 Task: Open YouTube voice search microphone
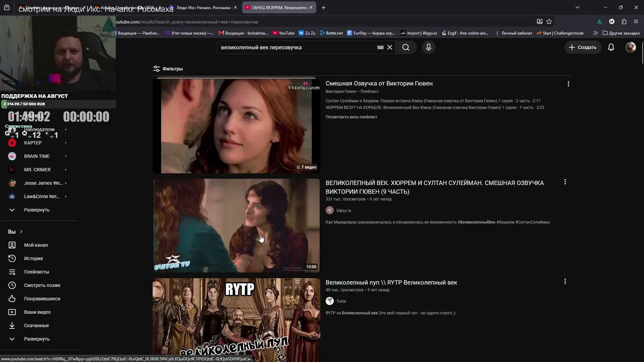click(429, 47)
